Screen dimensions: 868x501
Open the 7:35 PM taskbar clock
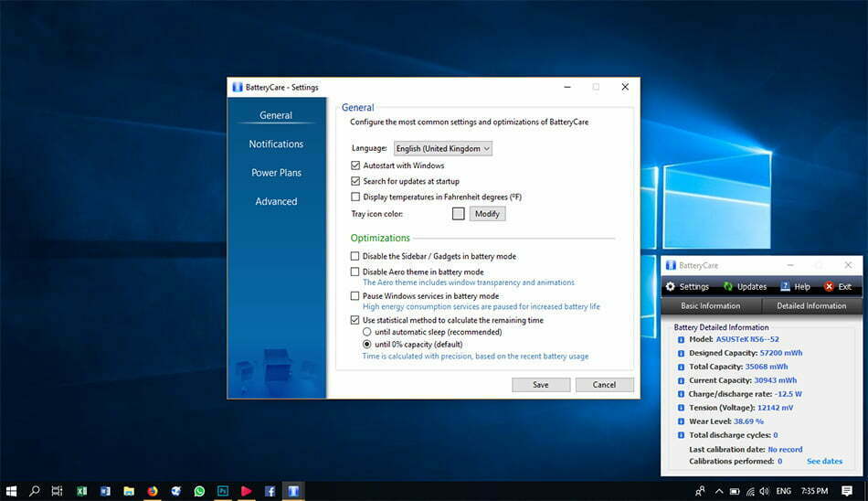814,491
